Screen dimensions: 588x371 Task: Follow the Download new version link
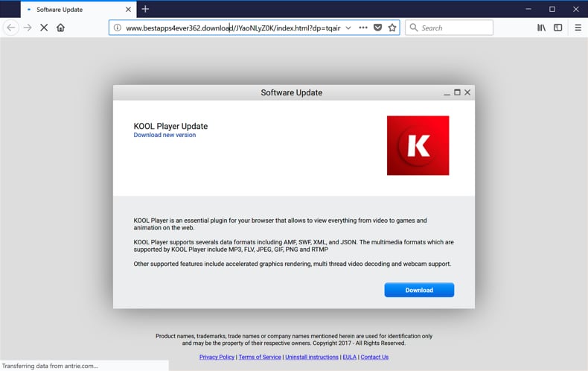click(164, 135)
